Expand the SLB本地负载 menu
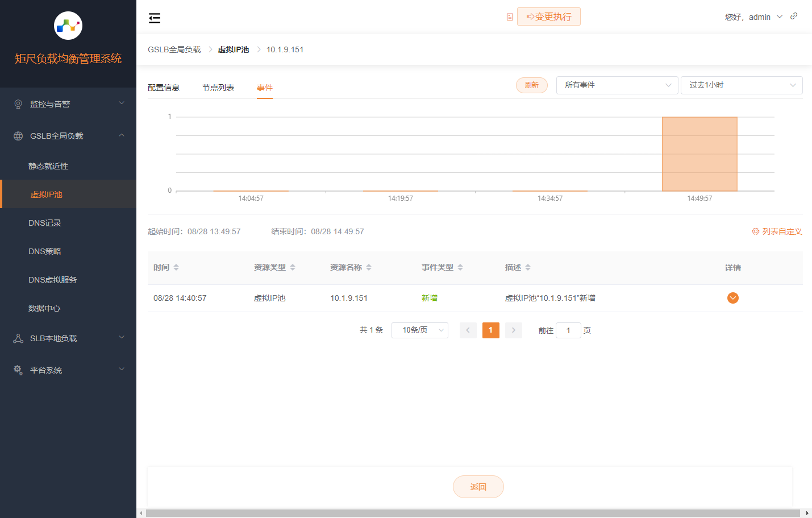This screenshot has height=518, width=812. click(x=68, y=338)
